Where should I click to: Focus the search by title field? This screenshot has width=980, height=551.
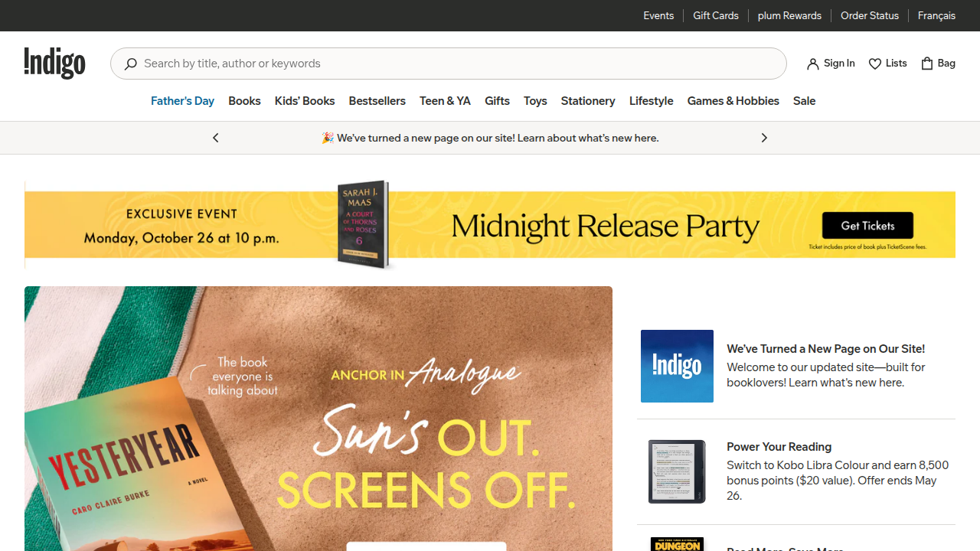point(449,64)
